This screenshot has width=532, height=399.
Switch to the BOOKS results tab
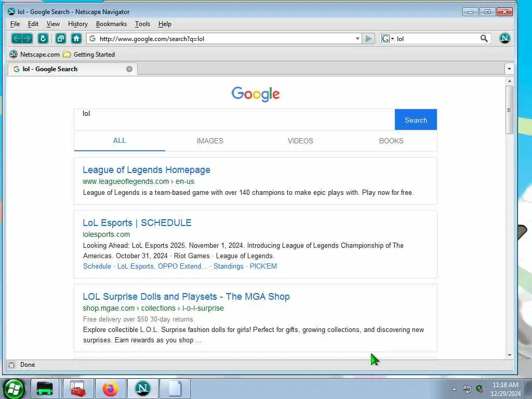[x=391, y=141]
